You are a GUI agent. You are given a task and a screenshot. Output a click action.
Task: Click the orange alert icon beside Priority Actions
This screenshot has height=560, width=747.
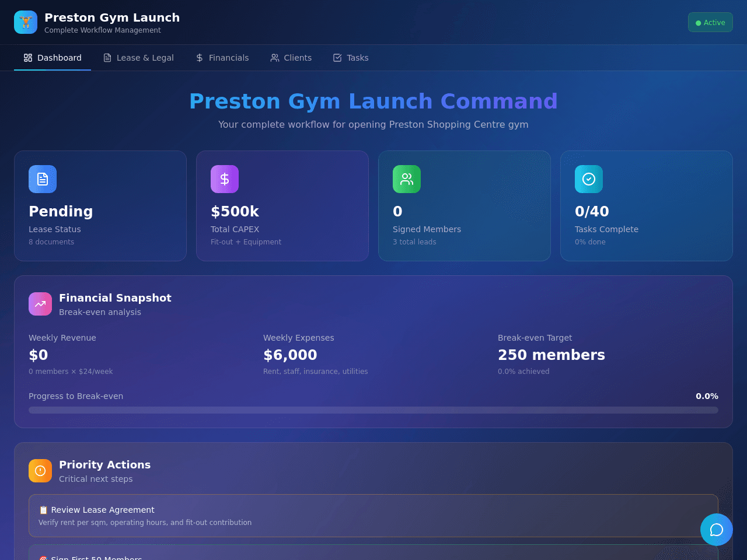click(40, 471)
